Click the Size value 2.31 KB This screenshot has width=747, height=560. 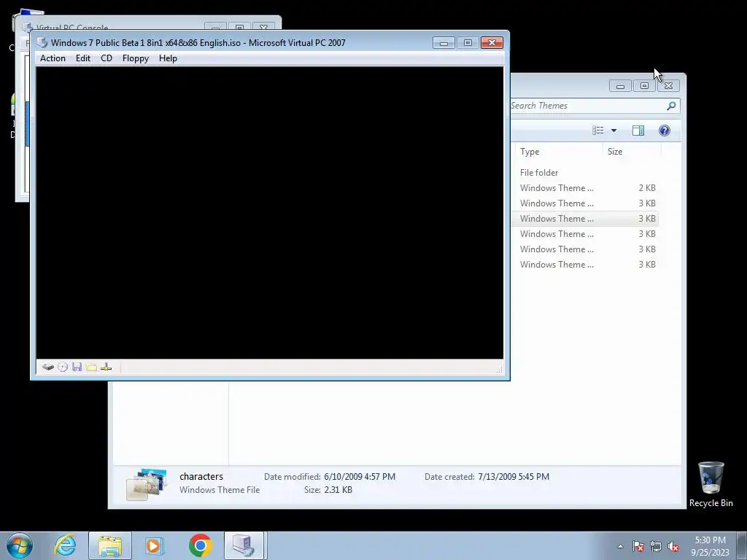click(338, 489)
